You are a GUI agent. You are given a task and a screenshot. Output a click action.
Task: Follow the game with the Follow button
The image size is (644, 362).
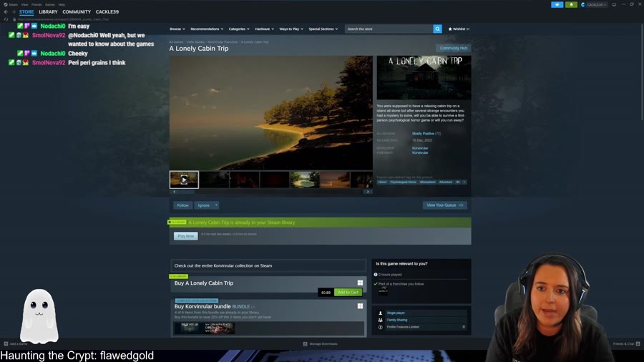pyautogui.click(x=182, y=205)
